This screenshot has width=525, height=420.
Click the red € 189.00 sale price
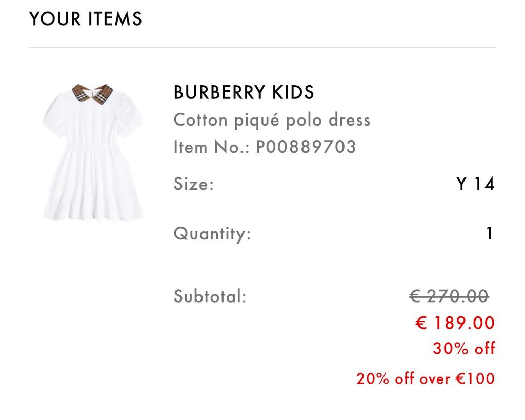[x=455, y=323]
